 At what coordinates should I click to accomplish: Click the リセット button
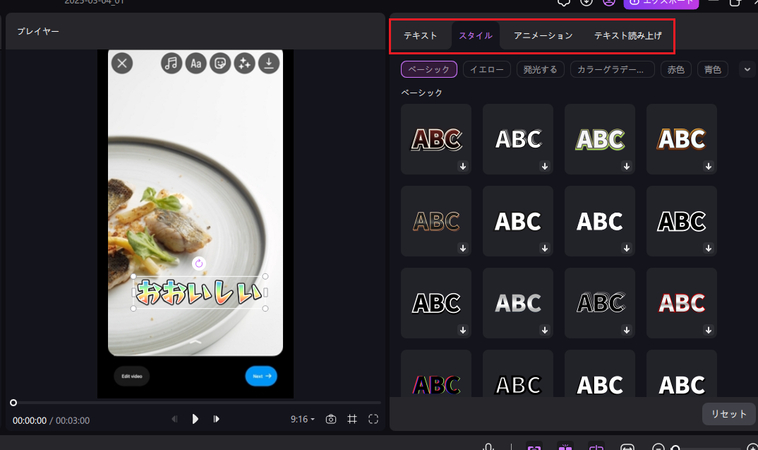click(729, 414)
